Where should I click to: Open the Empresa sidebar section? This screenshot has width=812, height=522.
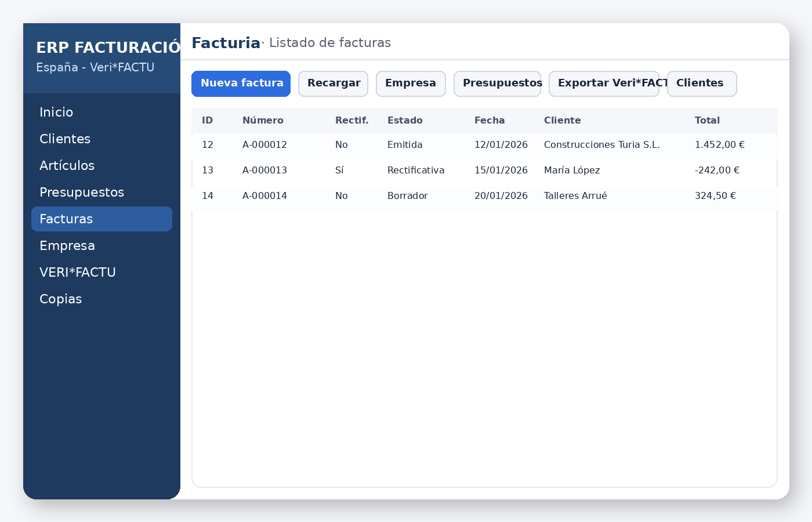(67, 245)
